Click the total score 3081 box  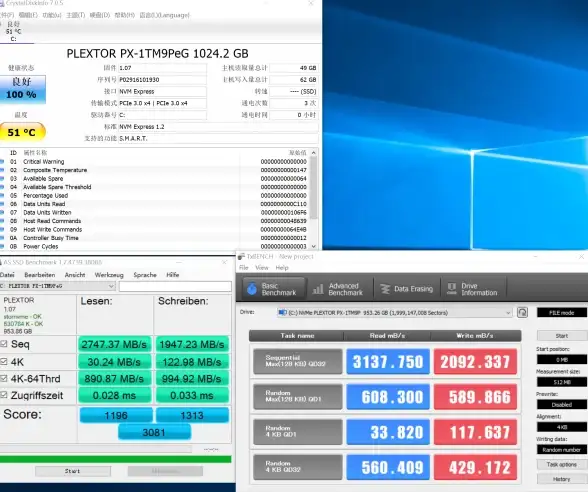pos(154,432)
